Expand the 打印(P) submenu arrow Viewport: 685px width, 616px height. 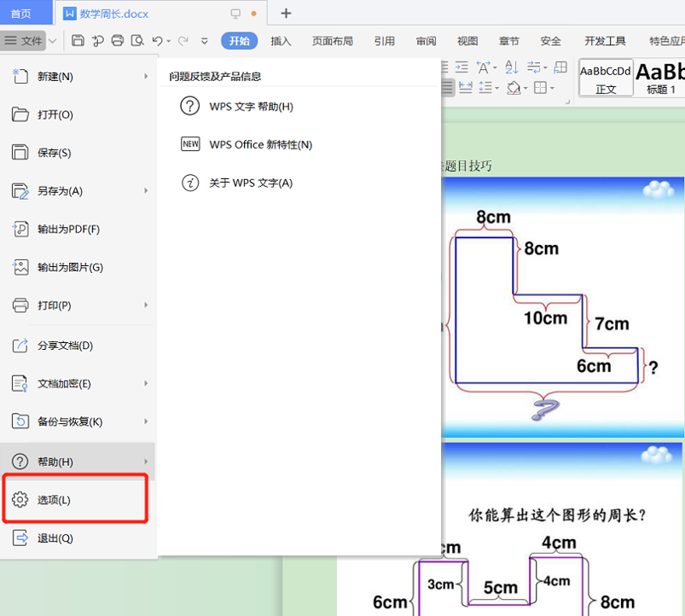point(146,305)
